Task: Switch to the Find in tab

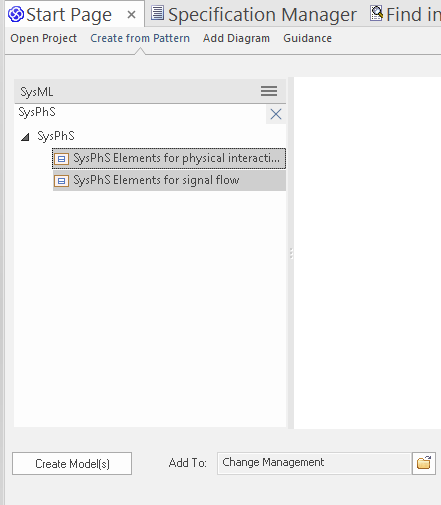Action: pos(405,14)
